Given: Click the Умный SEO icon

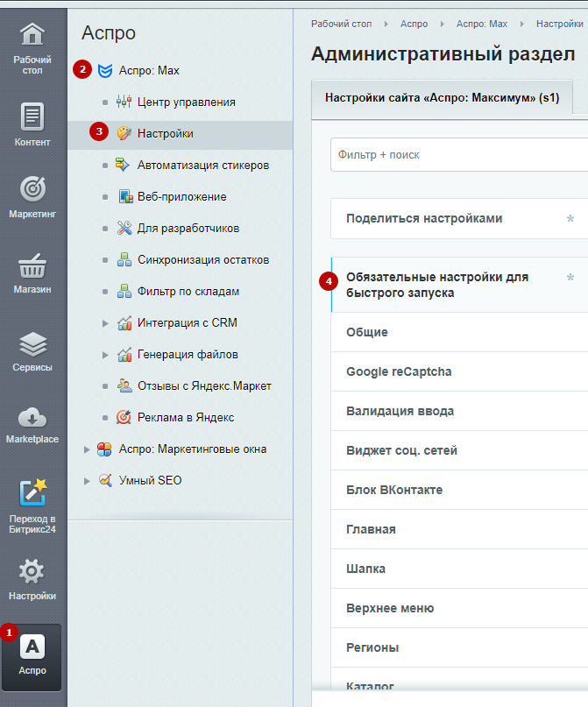Looking at the screenshot, I should click(105, 481).
